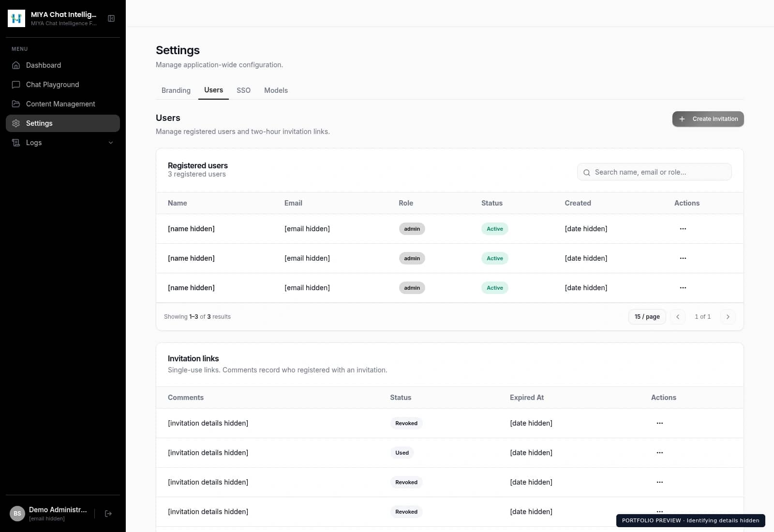Image resolution: width=774 pixels, height=532 pixels.
Task: Open Content Management folder icon
Action: point(16,104)
